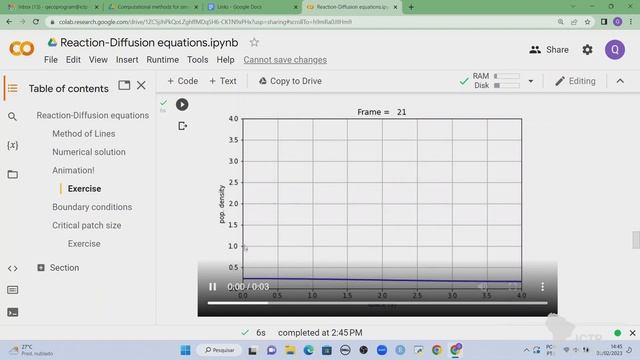
Task: Enter fullscreen for the animation video
Action: (x=514, y=287)
